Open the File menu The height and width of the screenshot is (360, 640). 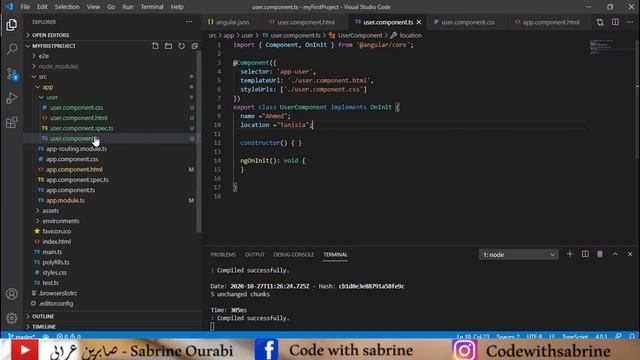coord(25,7)
